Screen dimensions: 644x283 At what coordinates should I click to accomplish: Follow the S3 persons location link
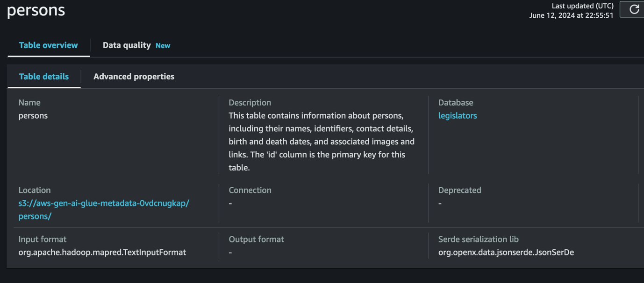(x=103, y=204)
